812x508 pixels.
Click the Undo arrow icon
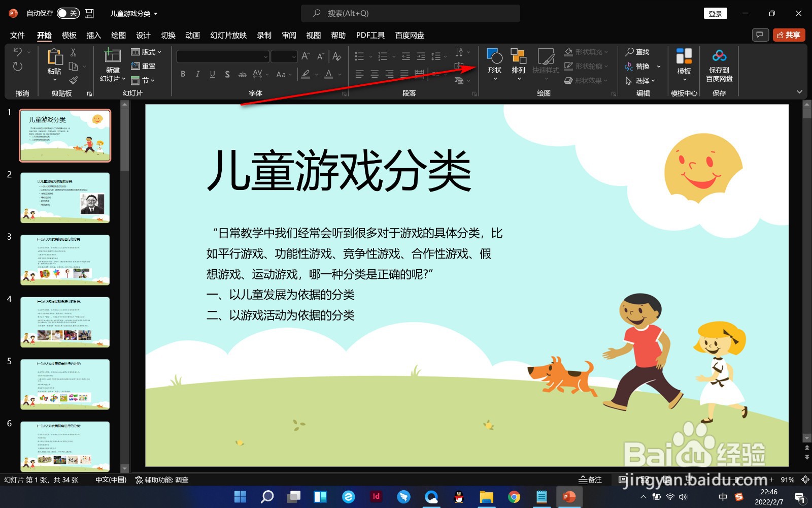18,52
